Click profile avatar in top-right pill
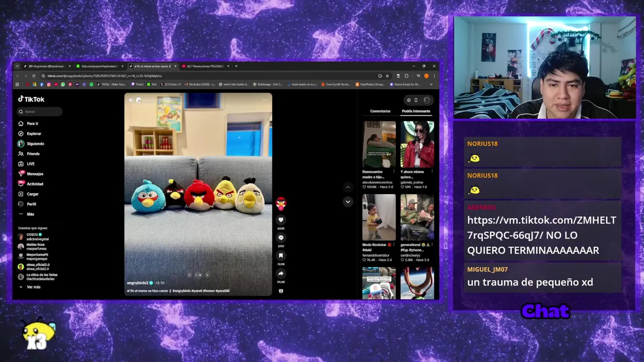 click(x=426, y=100)
